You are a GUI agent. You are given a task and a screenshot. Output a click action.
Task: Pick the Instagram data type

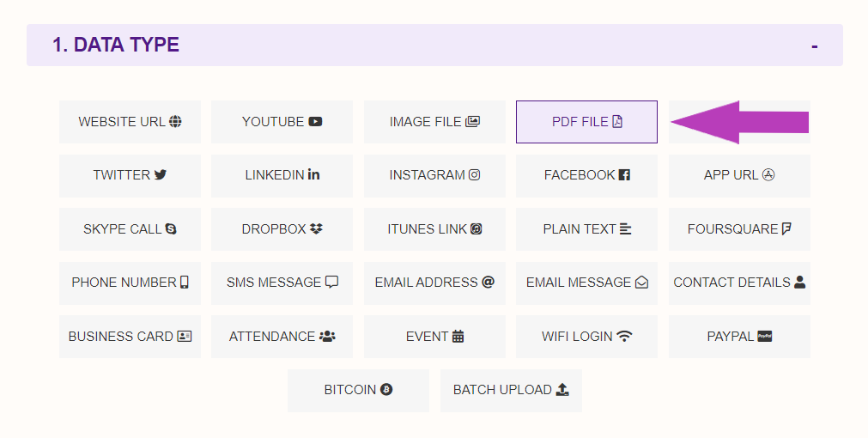click(x=434, y=175)
